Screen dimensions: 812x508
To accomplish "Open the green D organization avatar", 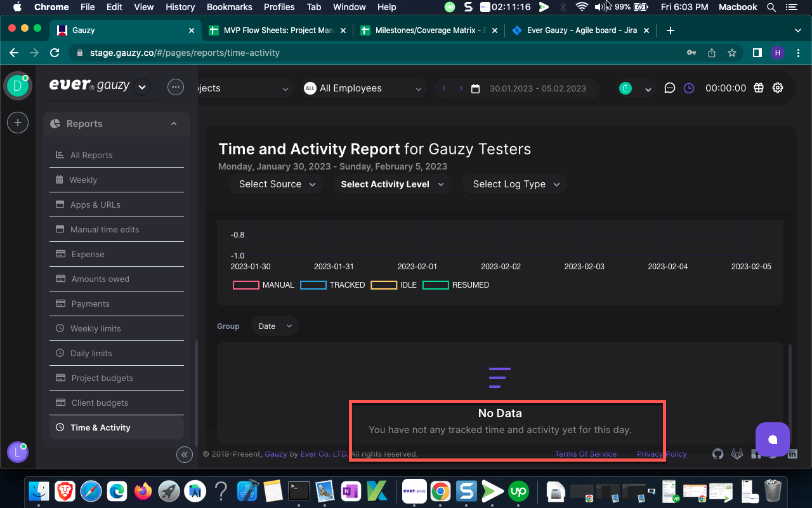I will pyautogui.click(x=18, y=86).
